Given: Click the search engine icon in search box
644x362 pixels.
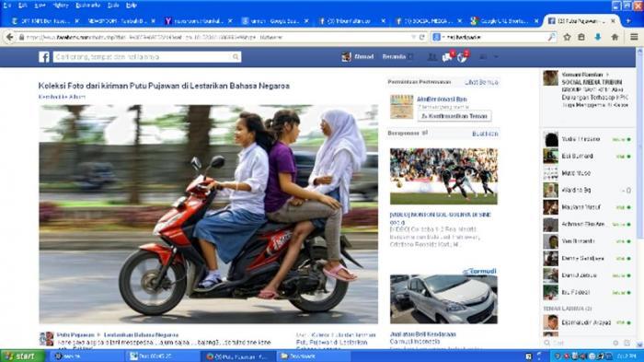Looking at the screenshot, I should tap(437, 37).
